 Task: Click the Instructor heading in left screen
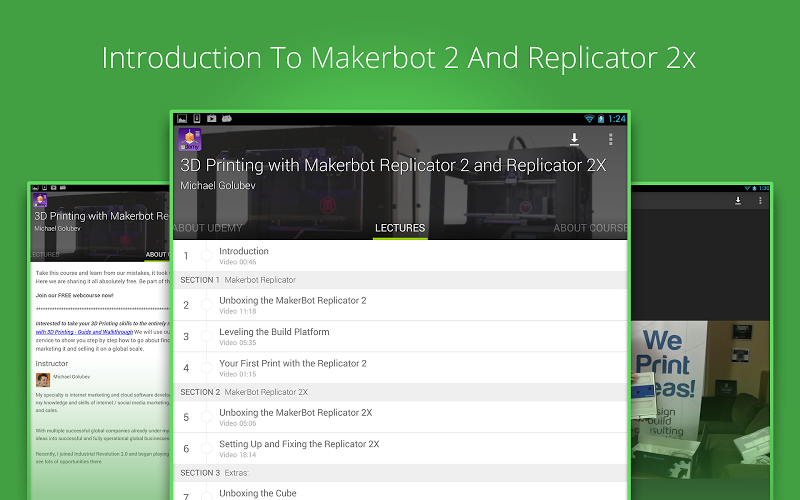[x=52, y=363]
